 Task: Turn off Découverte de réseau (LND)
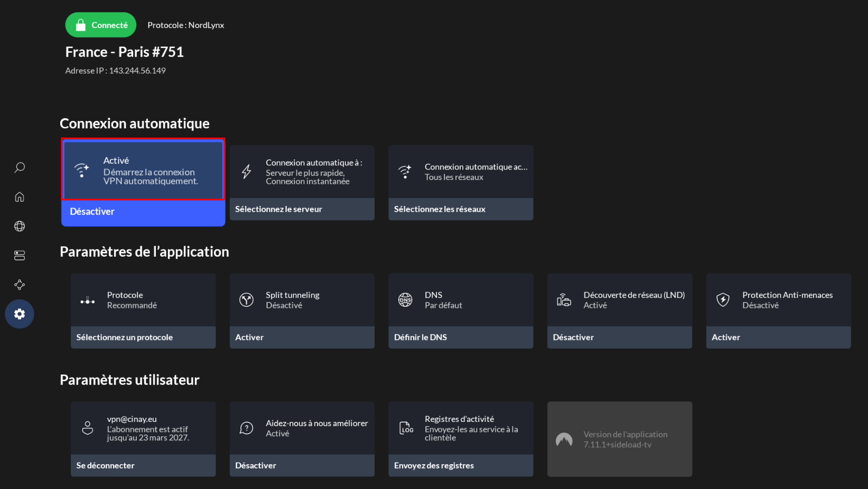tap(619, 337)
